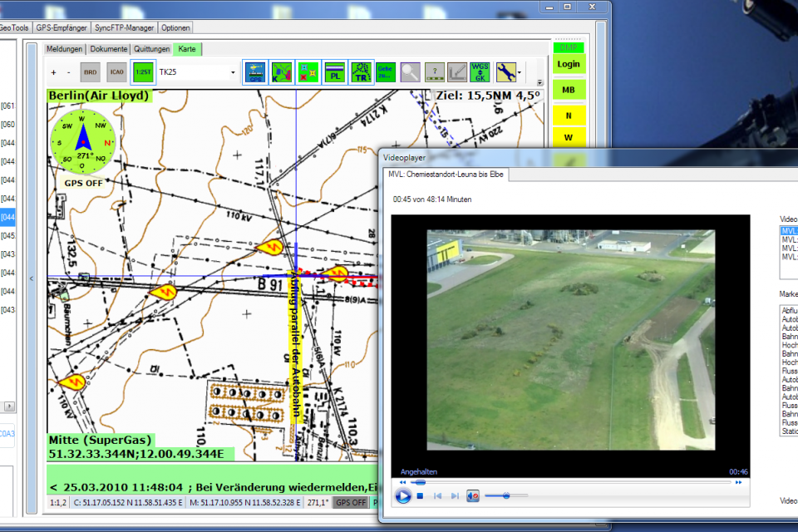
Task: Switch to the Meldungen tab
Action: coord(65,49)
